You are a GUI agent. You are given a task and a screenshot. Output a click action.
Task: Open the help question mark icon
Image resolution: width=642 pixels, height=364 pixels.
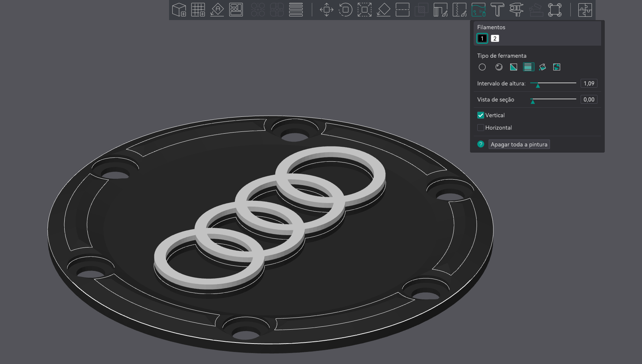coord(481,144)
